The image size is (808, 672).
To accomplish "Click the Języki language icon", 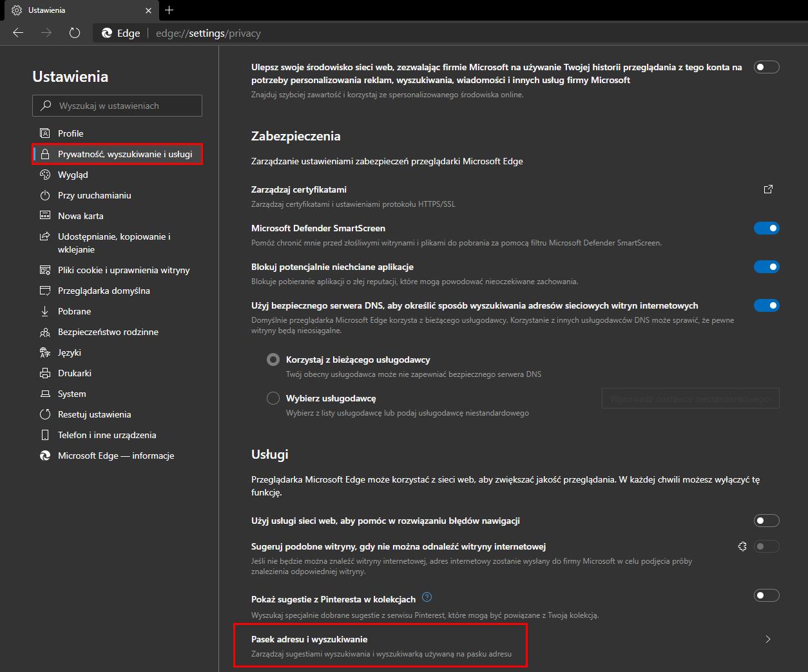I will tap(45, 352).
